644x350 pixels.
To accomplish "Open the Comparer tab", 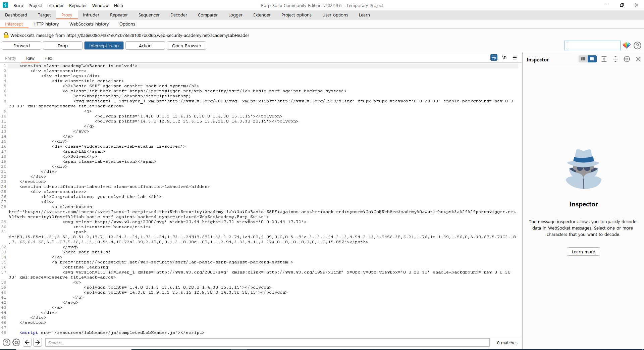I will [x=208, y=15].
